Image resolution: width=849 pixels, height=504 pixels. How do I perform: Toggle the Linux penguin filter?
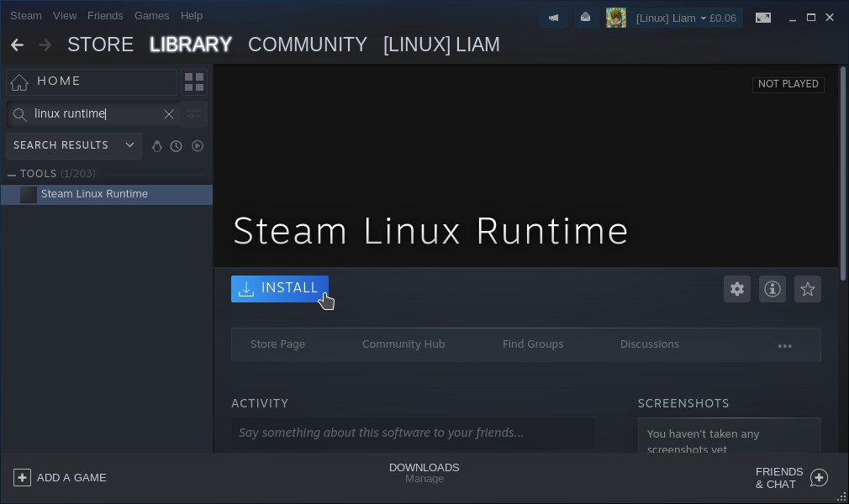click(x=157, y=146)
